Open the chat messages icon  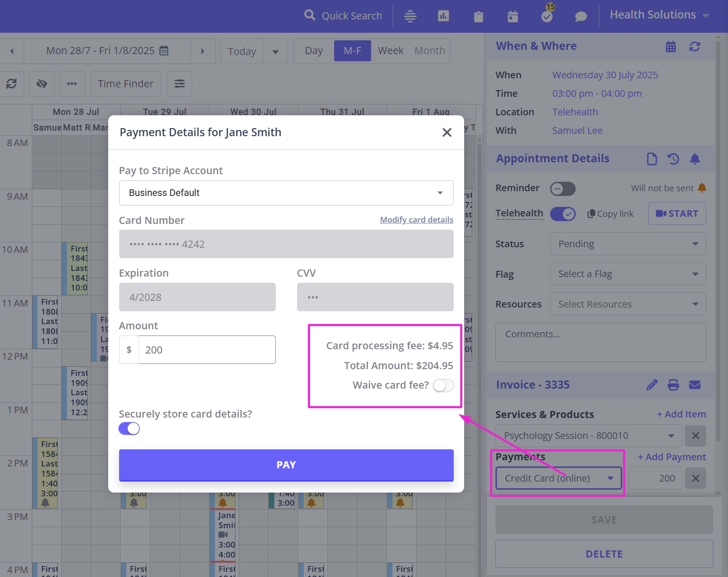[x=580, y=16]
